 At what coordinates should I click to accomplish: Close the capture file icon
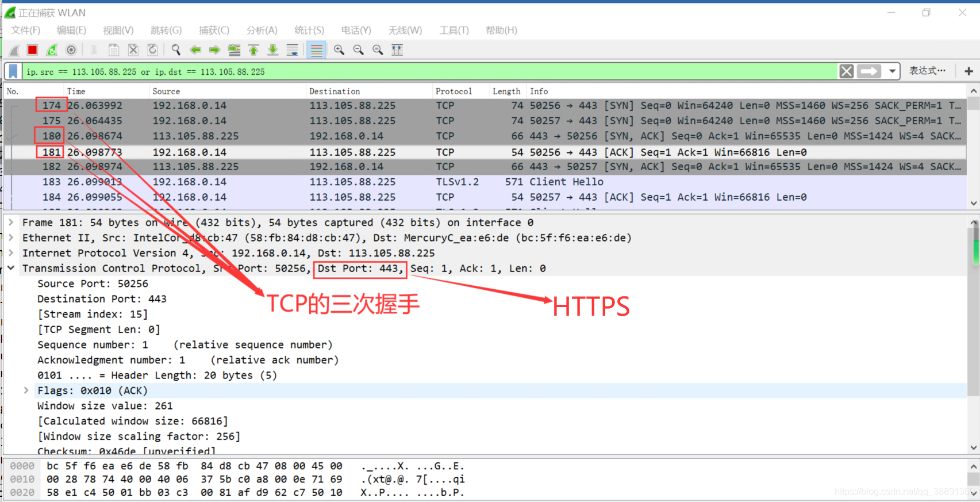click(x=133, y=50)
